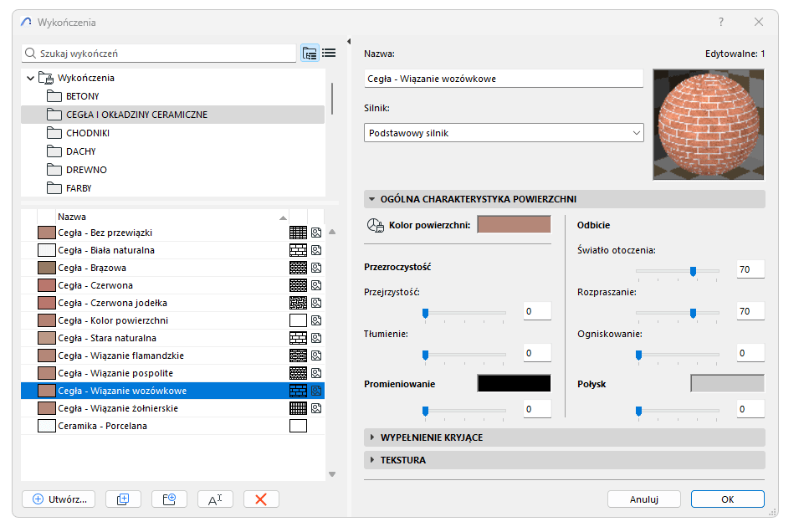Collapse the Wykończenia root folder
804x532 pixels.
[x=30, y=78]
